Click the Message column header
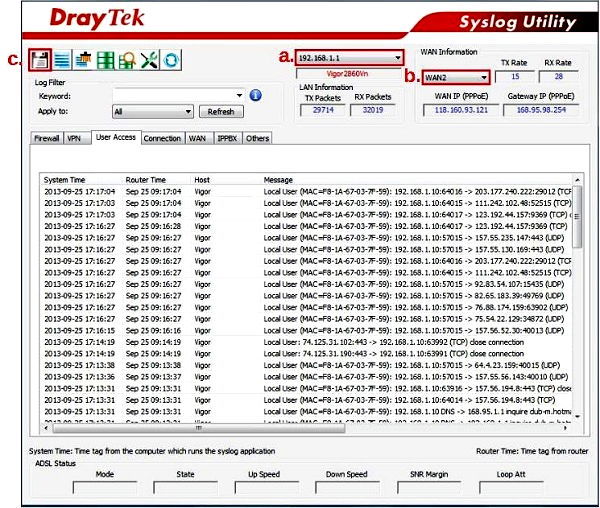The width and height of the screenshot is (600, 508). click(278, 179)
